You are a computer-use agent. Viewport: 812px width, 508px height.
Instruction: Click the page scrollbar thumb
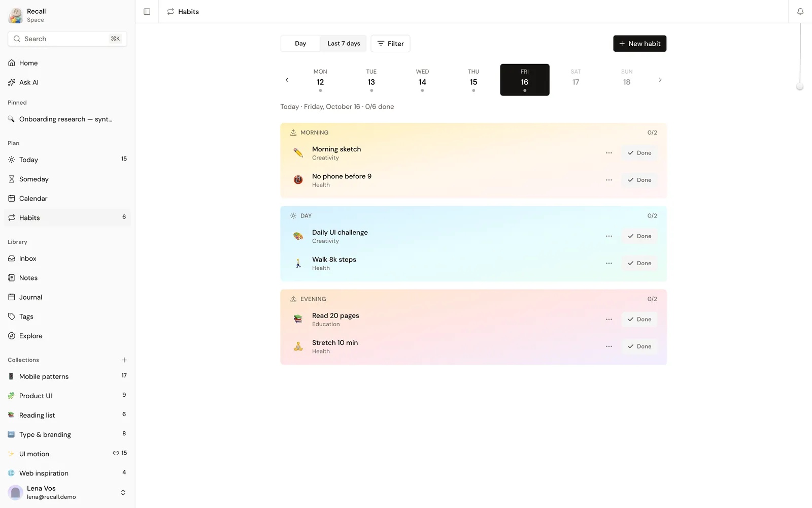tap(800, 87)
